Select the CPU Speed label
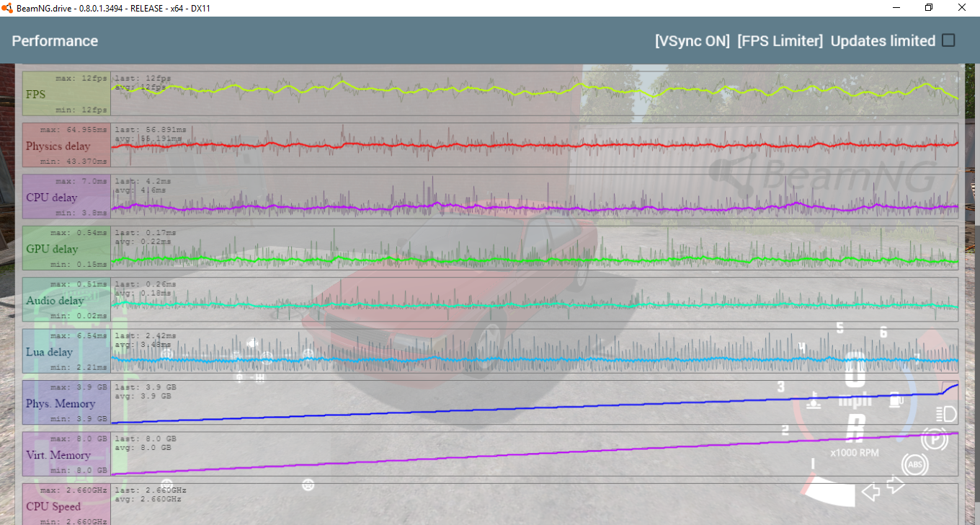 pos(54,506)
